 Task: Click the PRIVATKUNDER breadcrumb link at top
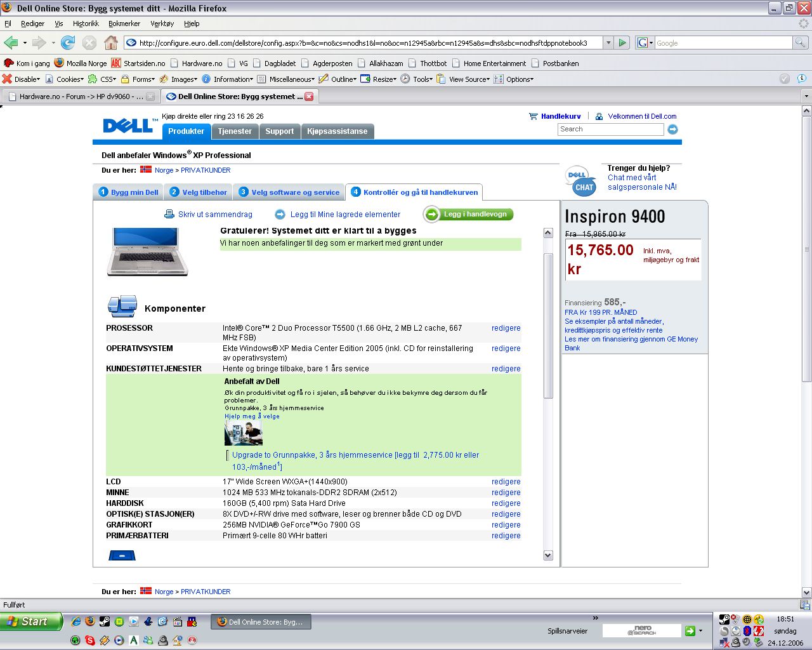(x=206, y=170)
